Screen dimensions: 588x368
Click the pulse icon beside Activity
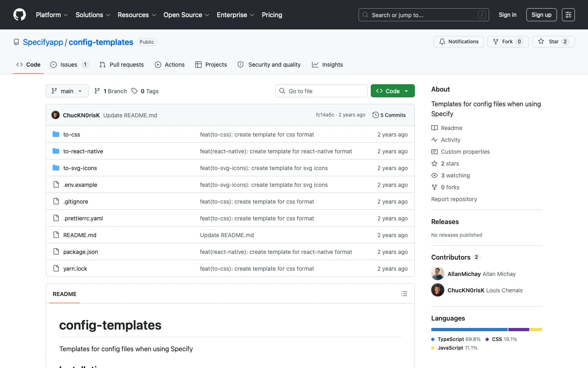pos(434,140)
